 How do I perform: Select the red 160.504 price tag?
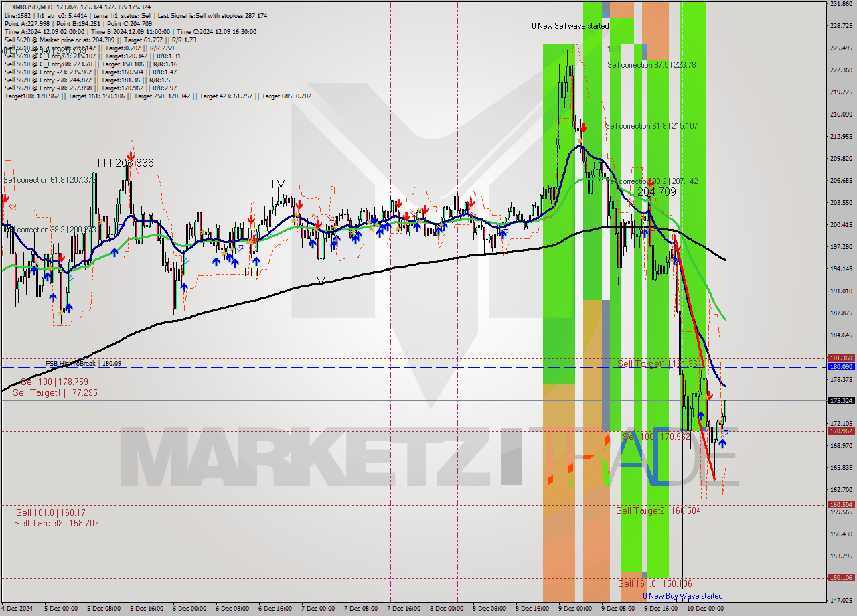(841, 505)
